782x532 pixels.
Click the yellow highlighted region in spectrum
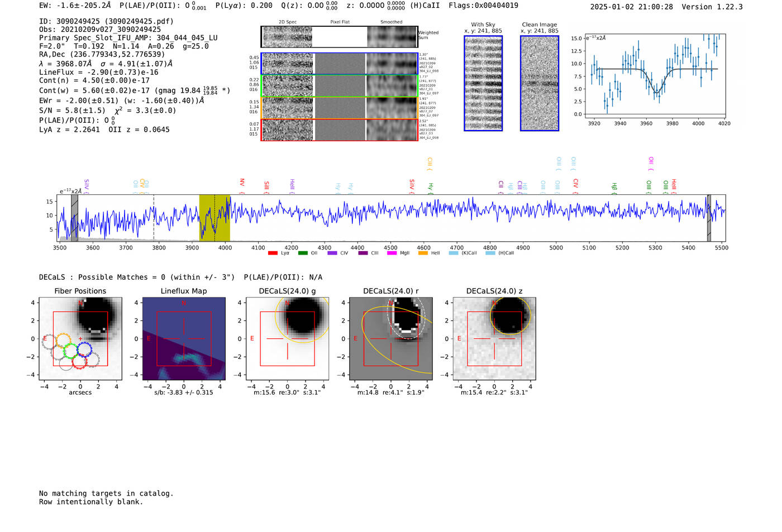(x=214, y=218)
